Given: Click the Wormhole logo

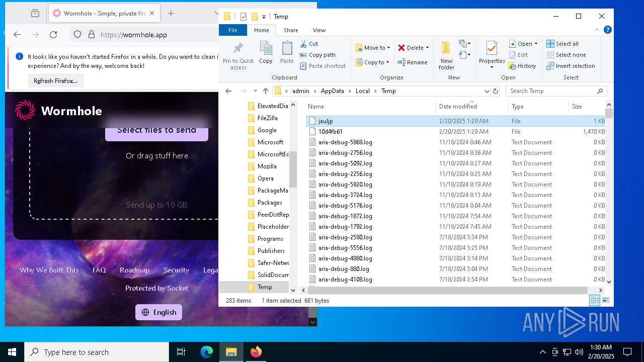Looking at the screenshot, I should point(58,111).
